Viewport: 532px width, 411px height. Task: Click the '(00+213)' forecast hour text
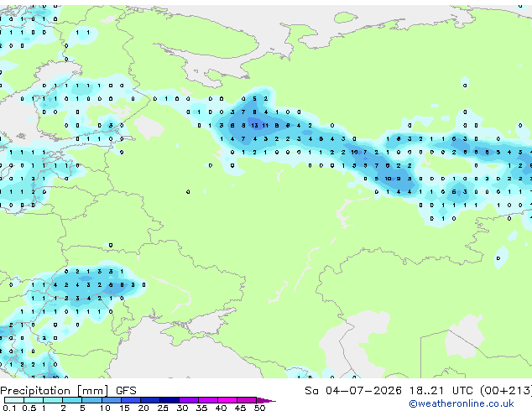tap(506, 391)
